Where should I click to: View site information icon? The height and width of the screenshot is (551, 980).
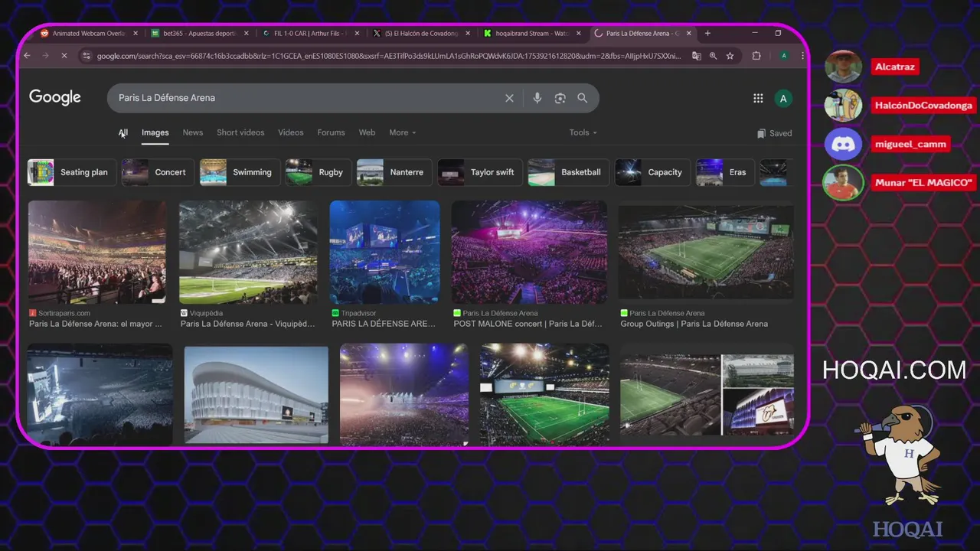click(x=87, y=56)
